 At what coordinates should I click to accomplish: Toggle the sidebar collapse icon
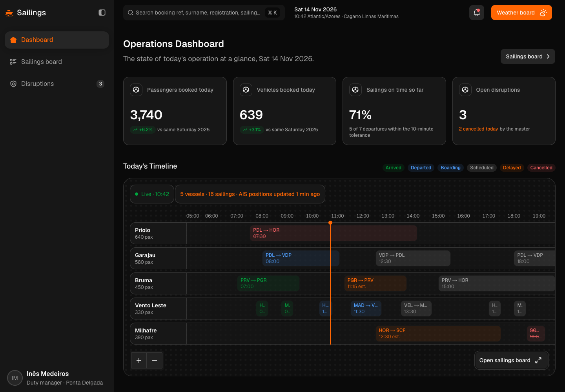pyautogui.click(x=102, y=13)
